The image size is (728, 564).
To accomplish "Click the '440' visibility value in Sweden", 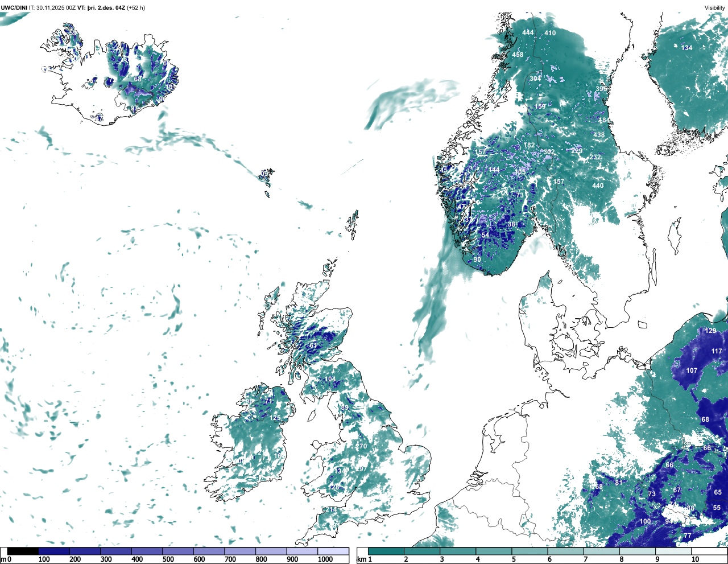I will point(597,186).
